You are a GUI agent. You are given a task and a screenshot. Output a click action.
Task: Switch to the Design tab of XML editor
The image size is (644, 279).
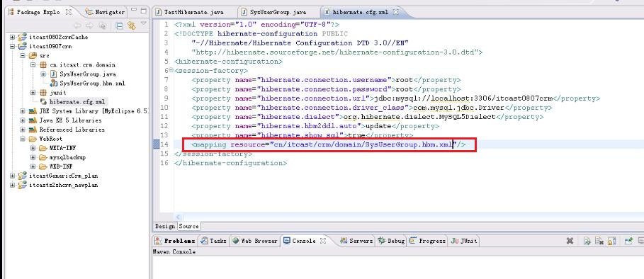point(164,226)
